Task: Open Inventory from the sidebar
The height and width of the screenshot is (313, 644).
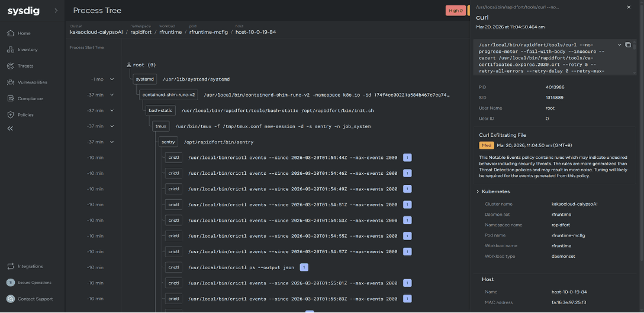Action: coord(27,50)
